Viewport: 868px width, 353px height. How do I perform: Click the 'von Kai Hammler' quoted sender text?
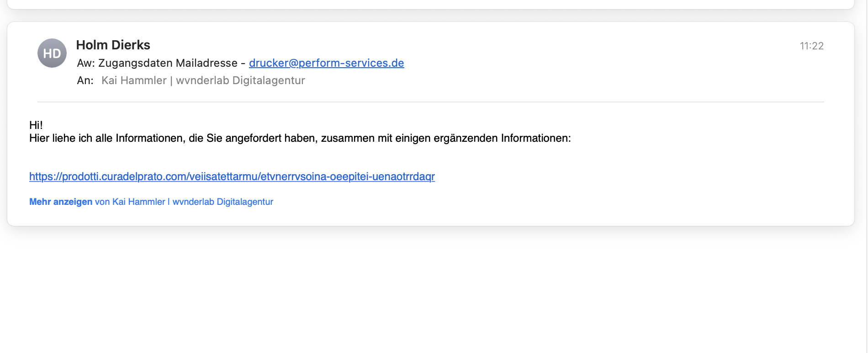pyautogui.click(x=130, y=202)
